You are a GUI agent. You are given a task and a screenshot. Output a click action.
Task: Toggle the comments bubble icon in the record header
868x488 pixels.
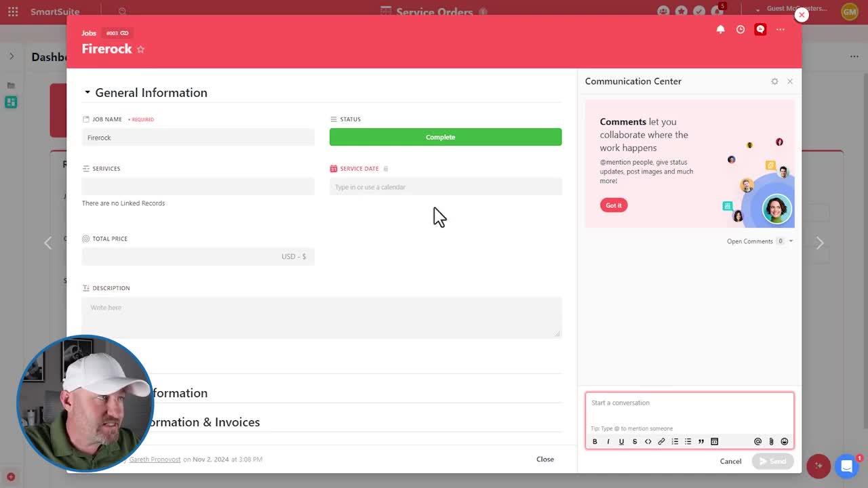click(x=760, y=30)
